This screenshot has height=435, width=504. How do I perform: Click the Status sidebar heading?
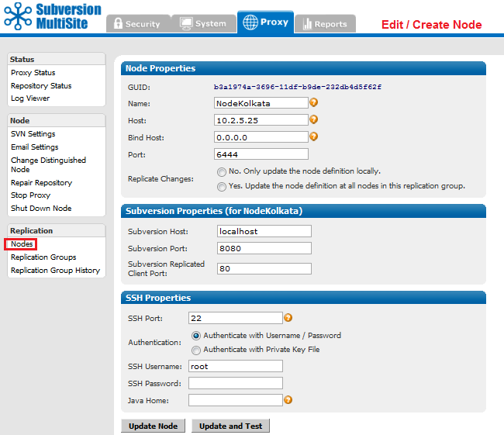(x=57, y=59)
